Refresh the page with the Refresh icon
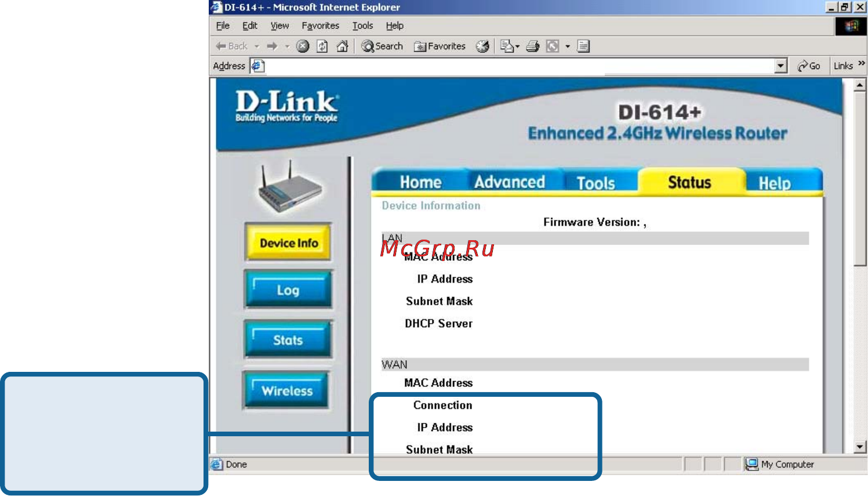This screenshot has height=496, width=868. [322, 46]
